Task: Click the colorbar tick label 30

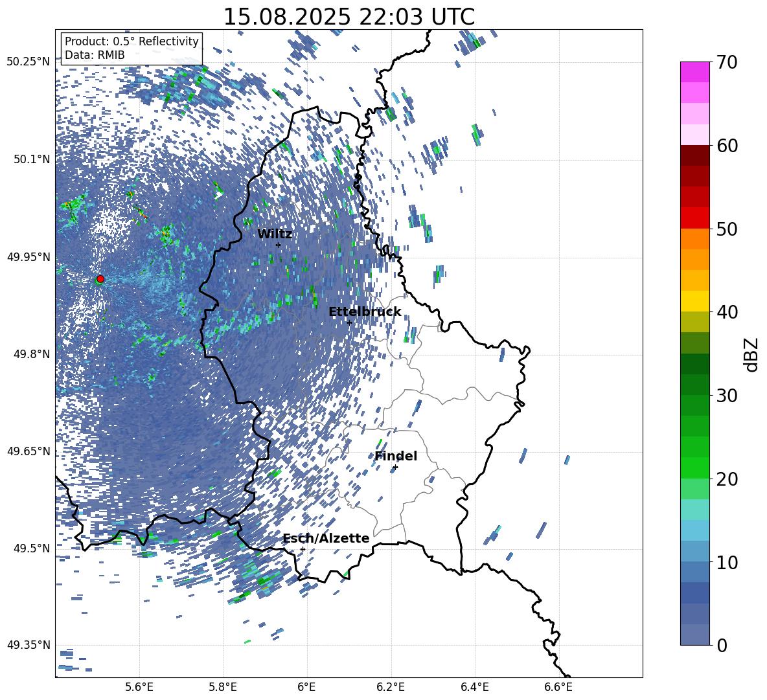Action: tap(727, 395)
